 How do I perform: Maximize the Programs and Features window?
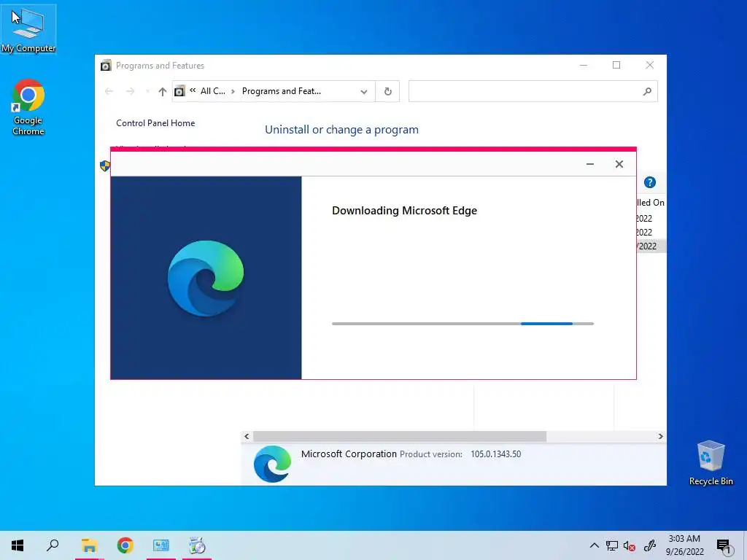(616, 65)
